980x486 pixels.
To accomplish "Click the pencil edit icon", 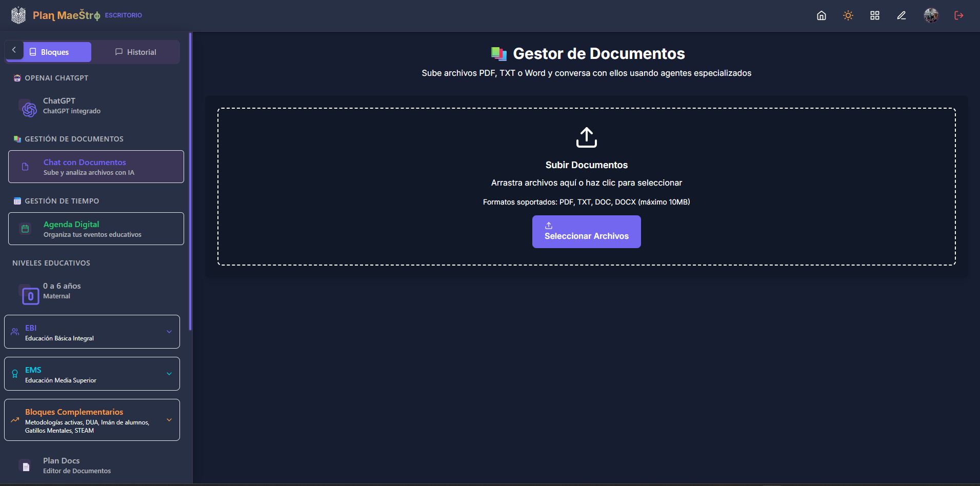I will click(901, 15).
